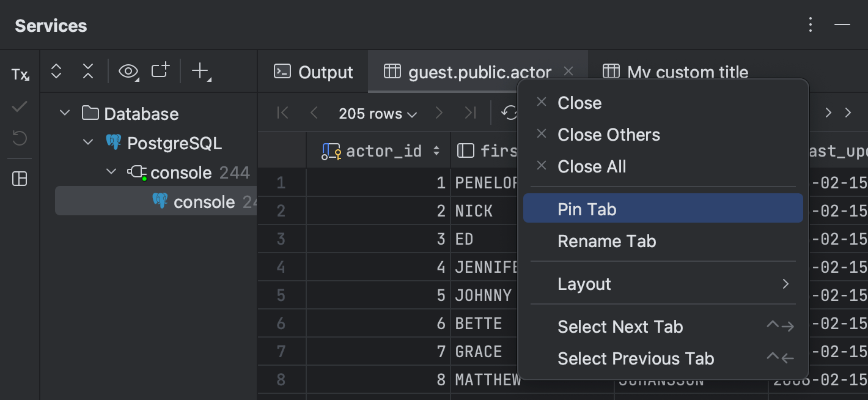
Task: Choose Close Others in the menu
Action: pos(609,135)
